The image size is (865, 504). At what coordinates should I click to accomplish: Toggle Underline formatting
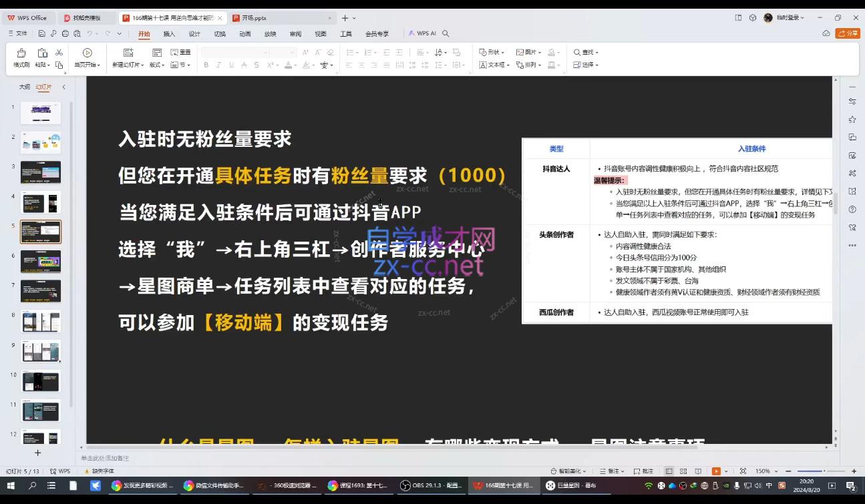coord(231,65)
